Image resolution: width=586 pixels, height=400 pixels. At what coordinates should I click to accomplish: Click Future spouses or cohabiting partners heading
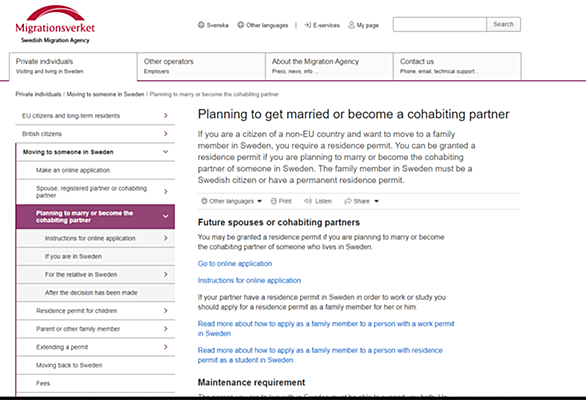[279, 222]
